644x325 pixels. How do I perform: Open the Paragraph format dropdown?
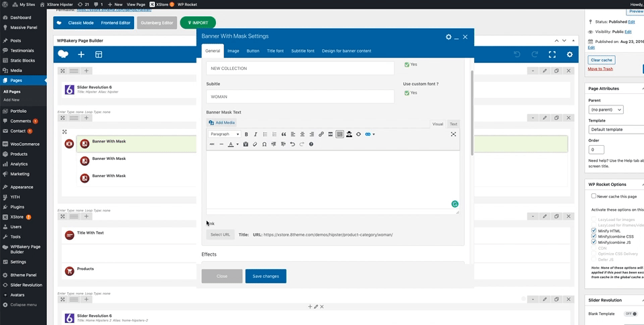tap(225, 134)
